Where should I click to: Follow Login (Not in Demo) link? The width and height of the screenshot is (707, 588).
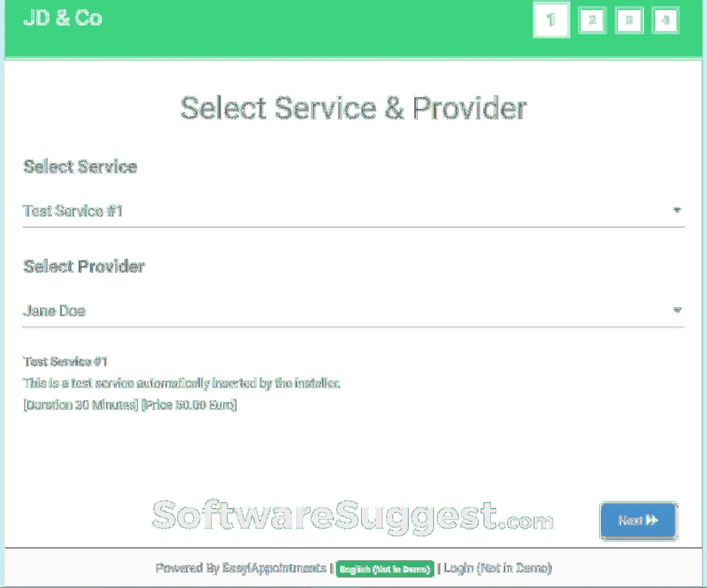coord(498,569)
